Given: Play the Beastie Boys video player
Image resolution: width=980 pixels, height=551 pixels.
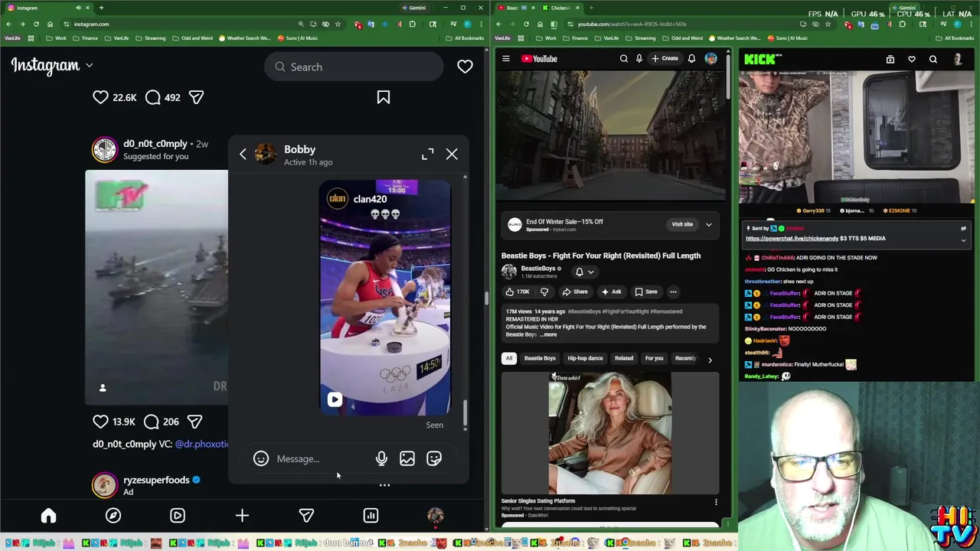Looking at the screenshot, I should coord(610,135).
